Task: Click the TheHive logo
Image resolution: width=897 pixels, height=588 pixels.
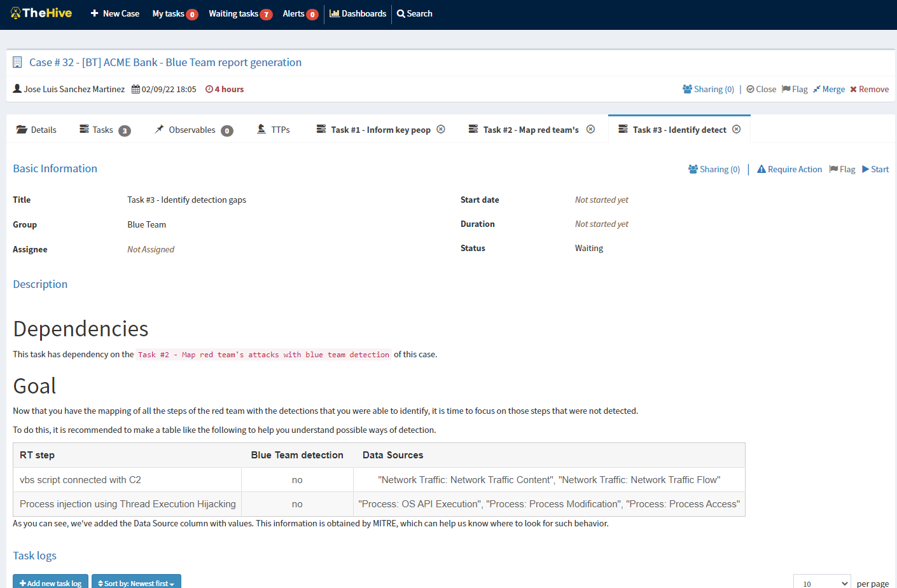Action: 41,13
